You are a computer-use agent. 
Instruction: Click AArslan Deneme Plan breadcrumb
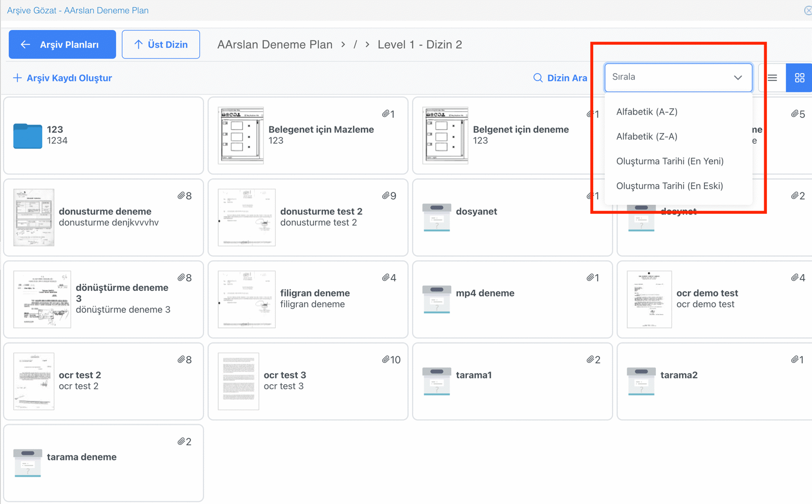[275, 45]
